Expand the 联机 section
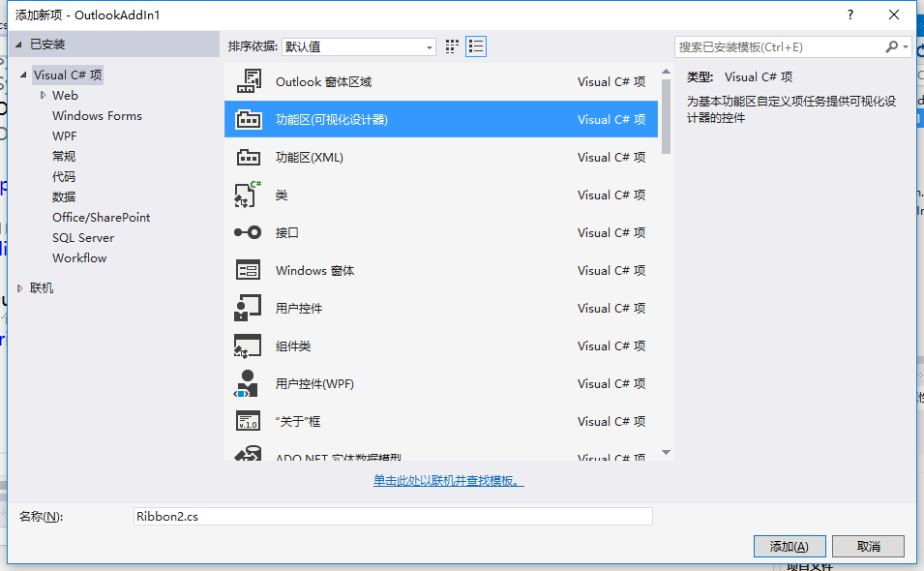924x571 pixels. [x=19, y=288]
